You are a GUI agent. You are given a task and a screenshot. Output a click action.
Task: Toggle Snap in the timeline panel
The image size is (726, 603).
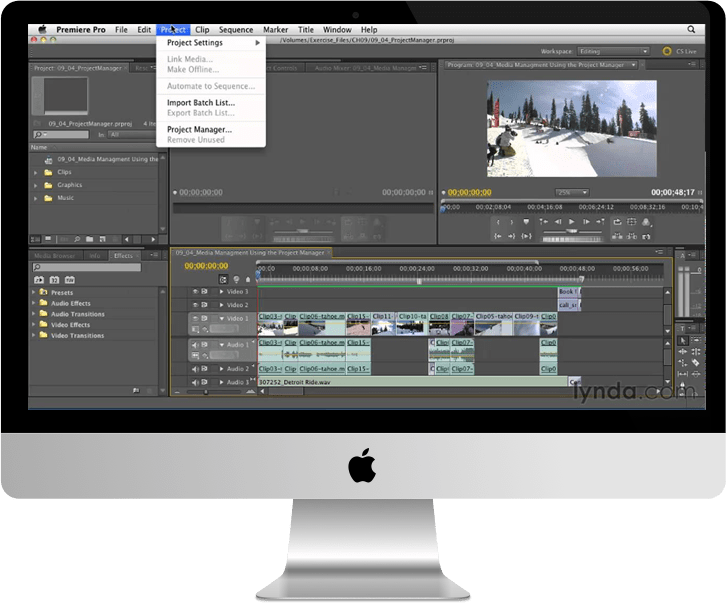coord(223,279)
